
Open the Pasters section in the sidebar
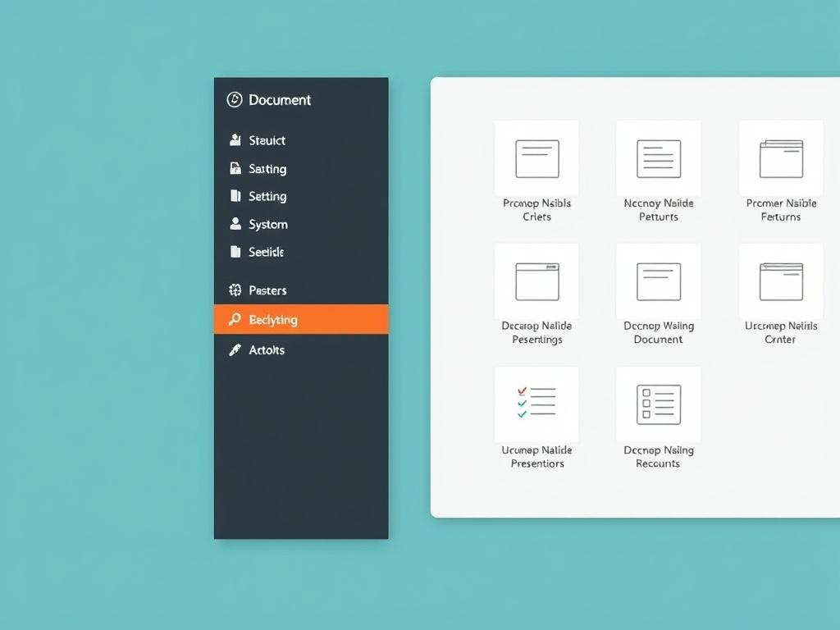tap(267, 290)
